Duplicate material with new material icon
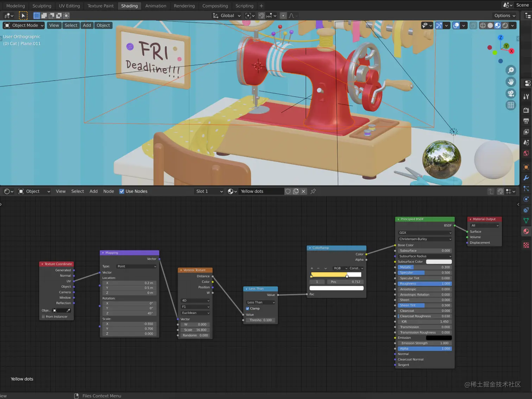 [x=296, y=191]
